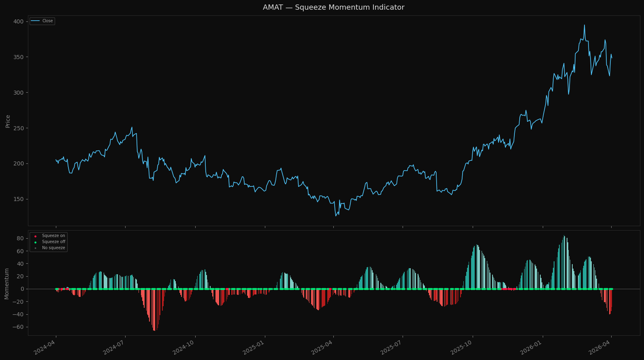Click the 60 momentum tick label
Screen dimensions: 644x360
click(x=20, y=251)
